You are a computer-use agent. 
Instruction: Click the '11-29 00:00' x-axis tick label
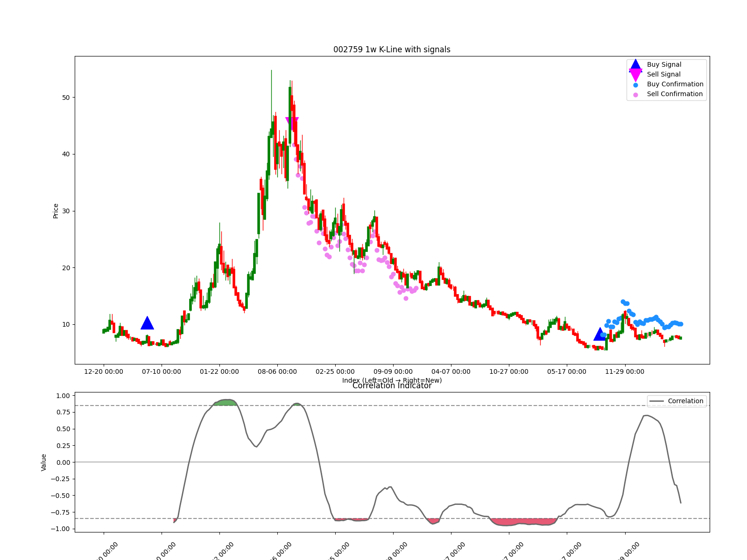[x=625, y=371]
